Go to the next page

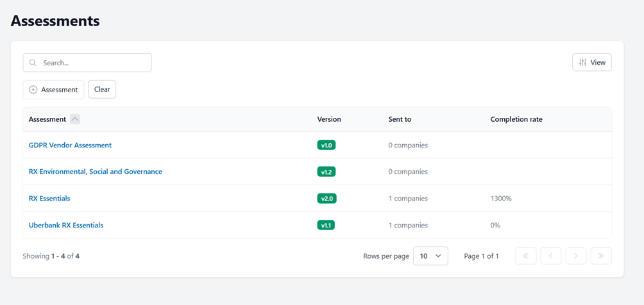(x=575, y=256)
